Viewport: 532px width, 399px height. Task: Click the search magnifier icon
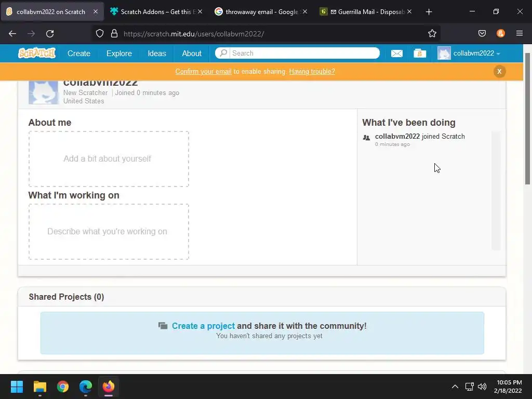coord(223,53)
